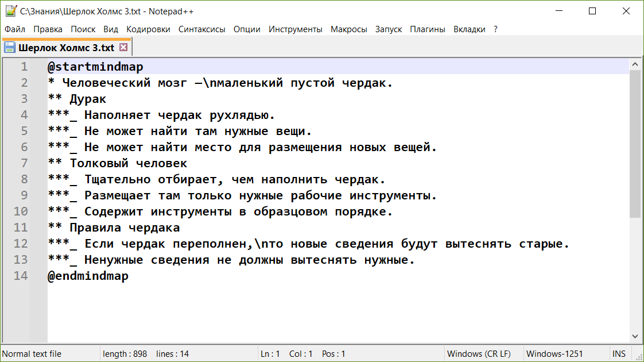This screenshot has width=644, height=362.
Task: Click 'Windows (CR LF)' line ending field
Action: click(479, 354)
